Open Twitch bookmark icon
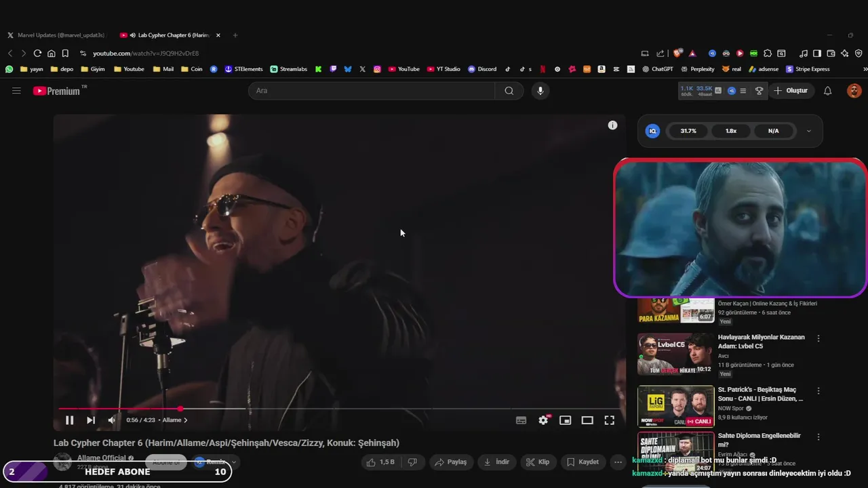 (x=333, y=69)
